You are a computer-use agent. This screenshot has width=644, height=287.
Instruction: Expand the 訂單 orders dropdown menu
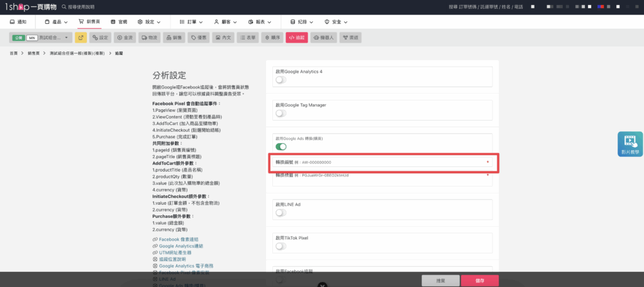point(191,21)
